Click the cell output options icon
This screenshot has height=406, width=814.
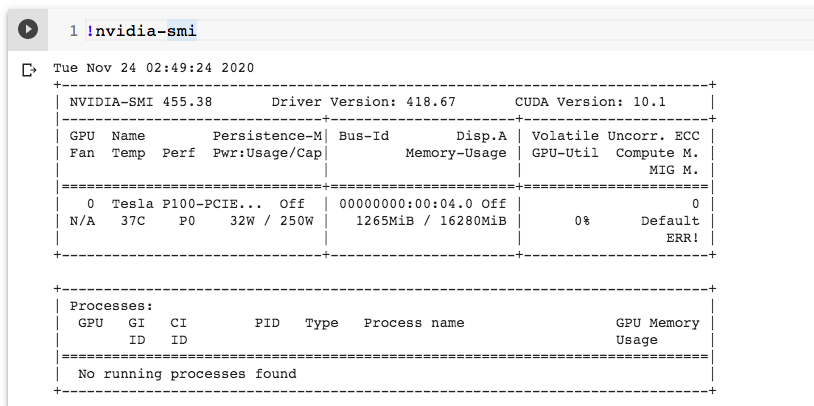coord(28,70)
